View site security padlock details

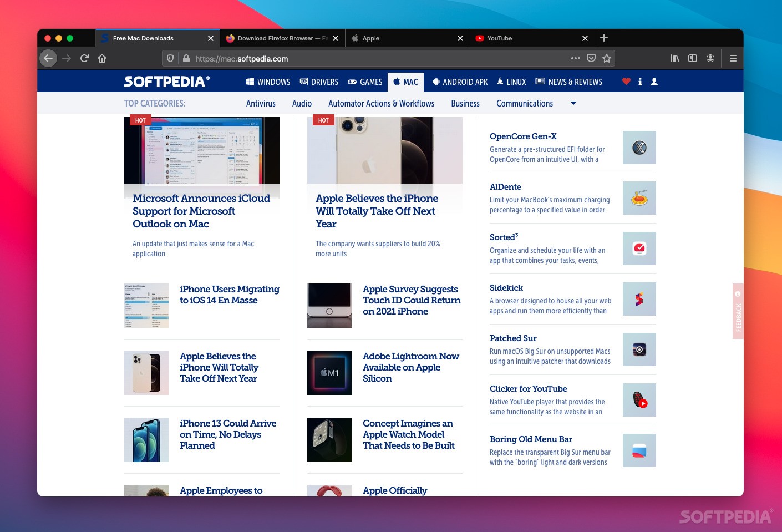pos(186,58)
